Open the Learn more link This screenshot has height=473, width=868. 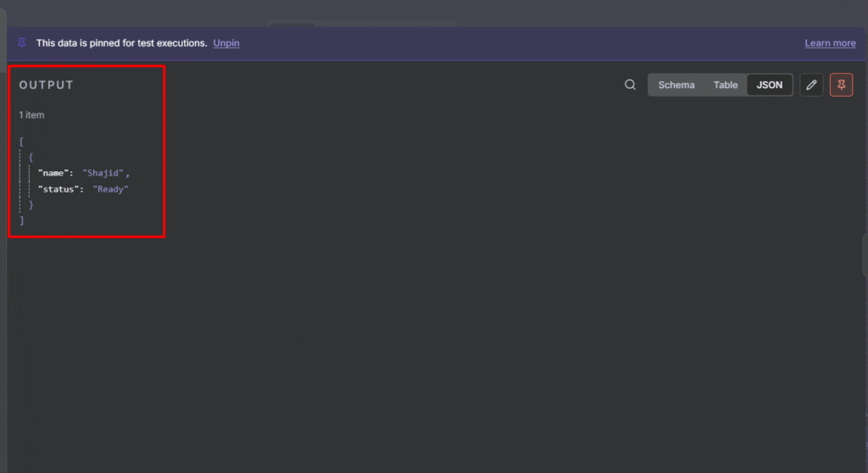click(x=830, y=43)
